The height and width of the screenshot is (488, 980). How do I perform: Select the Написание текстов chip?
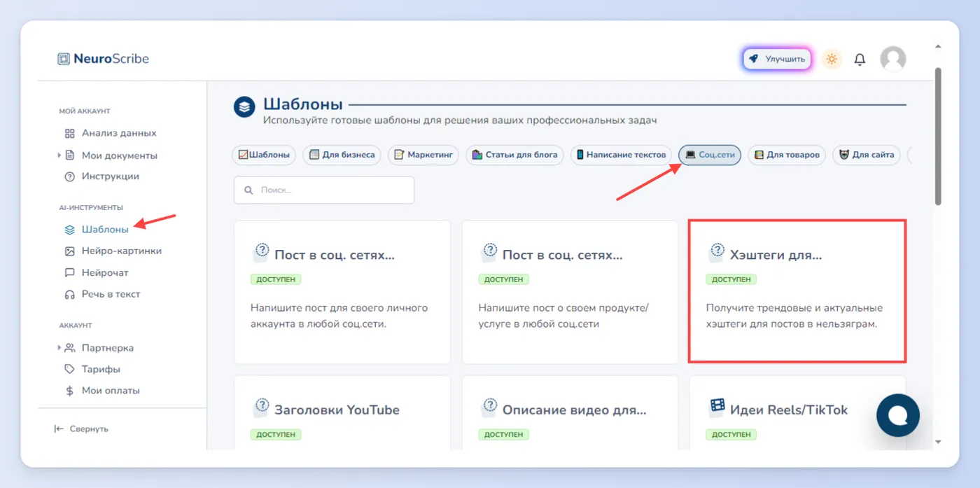tap(621, 155)
